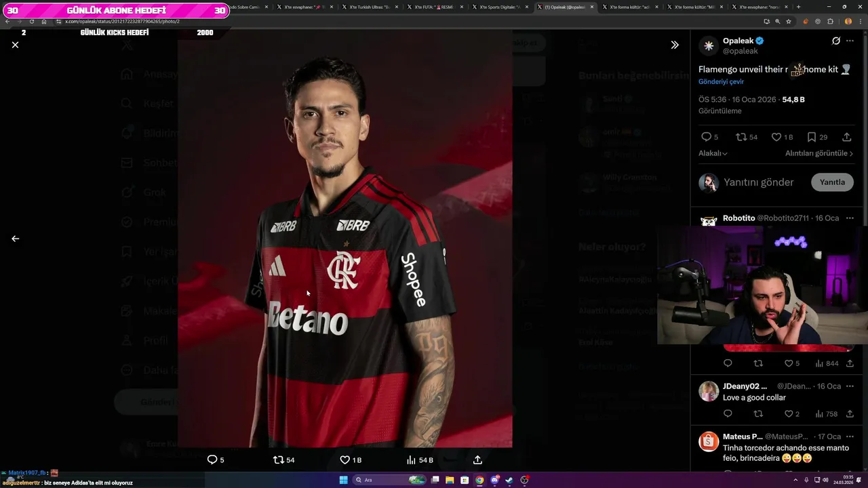868x488 pixels.
Task: Bookmark the post showing 29 bookmarks
Action: point(812,137)
